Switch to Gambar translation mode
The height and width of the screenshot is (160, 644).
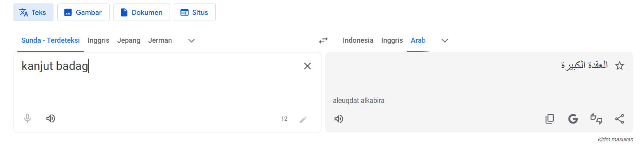click(x=83, y=12)
